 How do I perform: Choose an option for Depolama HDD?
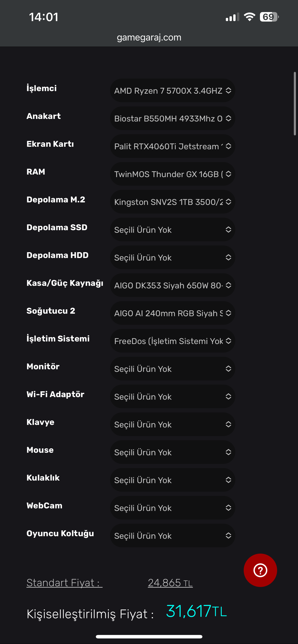[172, 258]
